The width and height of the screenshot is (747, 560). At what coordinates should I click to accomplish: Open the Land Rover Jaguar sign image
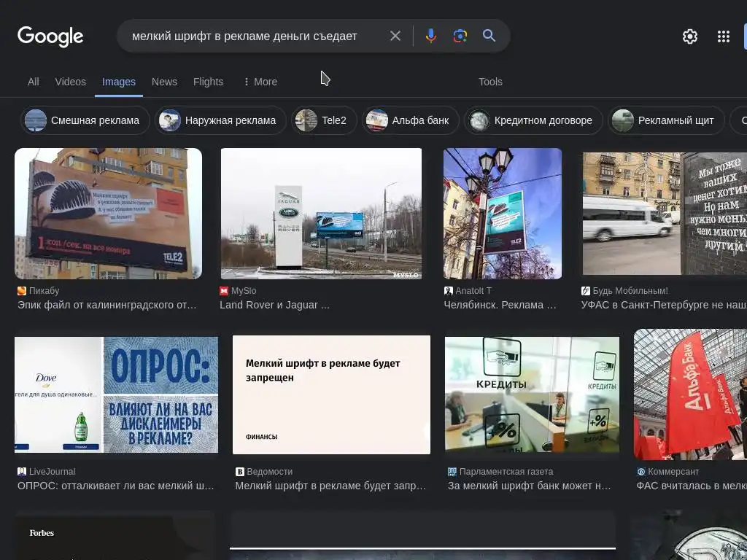(x=321, y=214)
